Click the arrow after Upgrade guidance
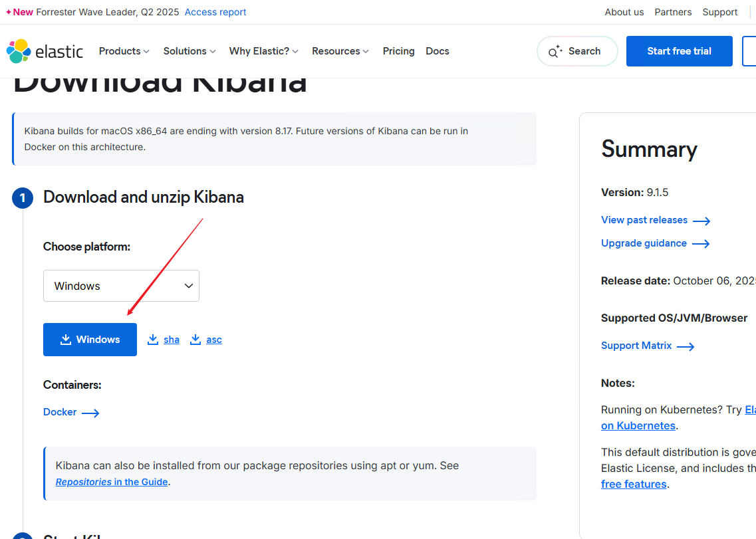 click(x=701, y=244)
